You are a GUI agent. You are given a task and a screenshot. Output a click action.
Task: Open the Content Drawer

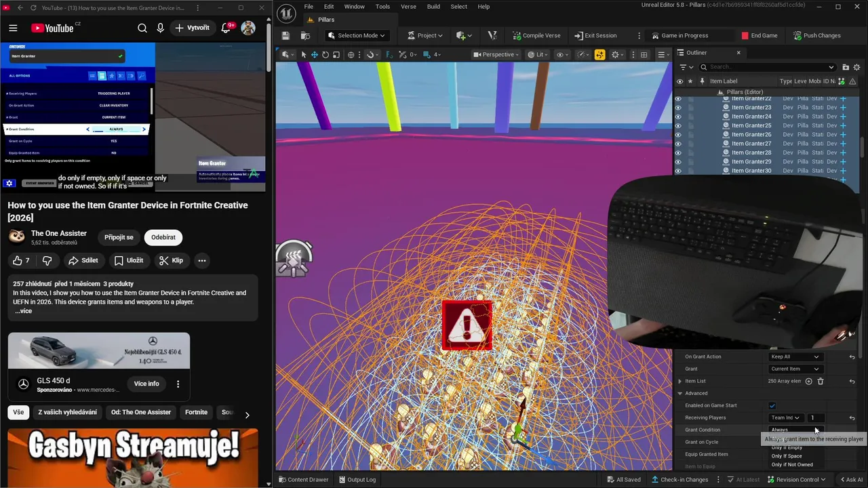[x=302, y=480]
